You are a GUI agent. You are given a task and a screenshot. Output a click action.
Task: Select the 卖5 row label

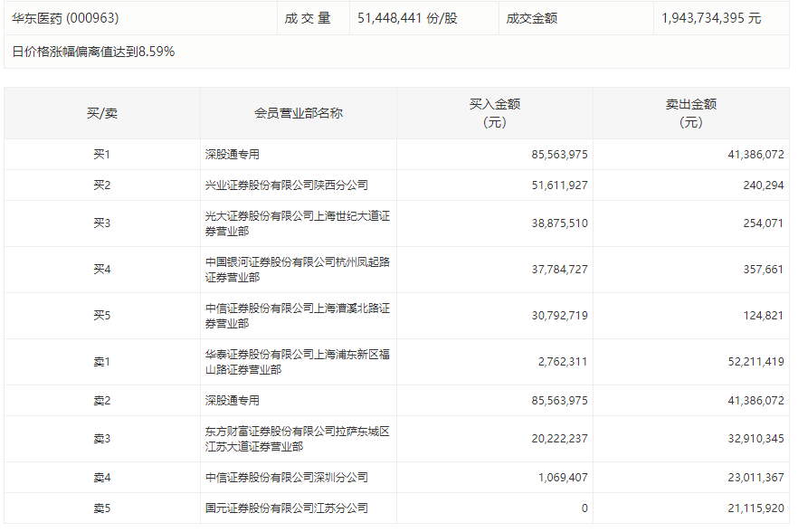click(x=101, y=508)
